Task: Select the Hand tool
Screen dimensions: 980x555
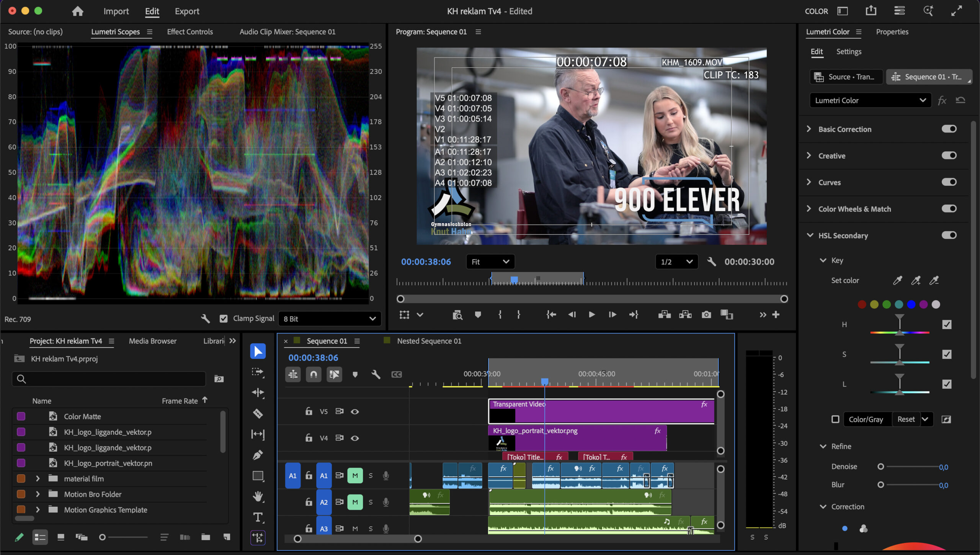Action: (x=258, y=496)
